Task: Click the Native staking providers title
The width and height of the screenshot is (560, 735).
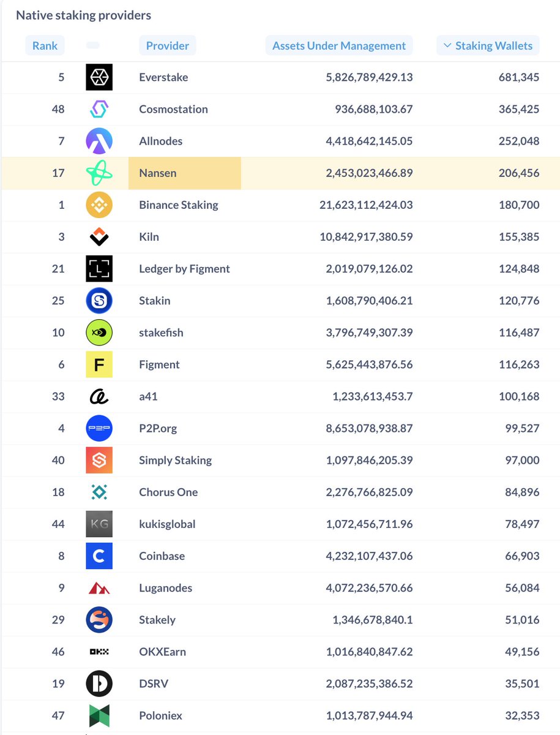Action: (83, 15)
